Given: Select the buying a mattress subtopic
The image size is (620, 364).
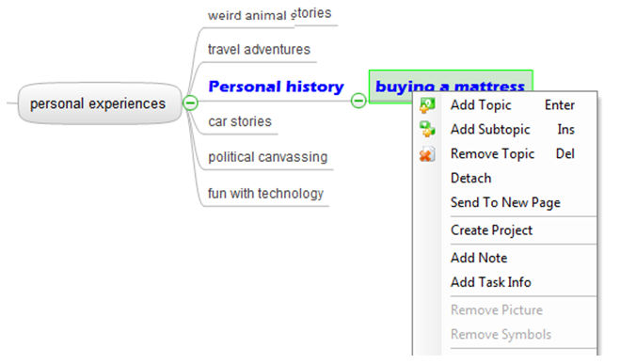Looking at the screenshot, I should 451,87.
